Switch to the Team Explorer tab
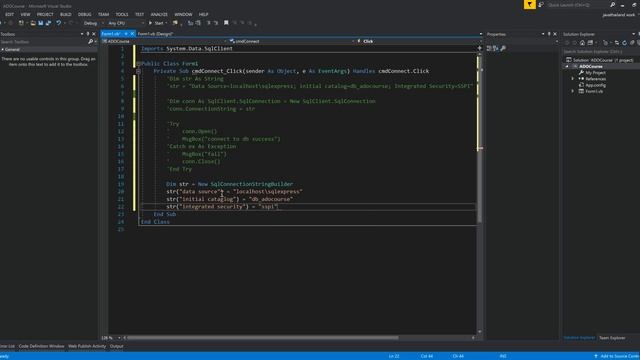The image size is (640, 360). (x=612, y=338)
